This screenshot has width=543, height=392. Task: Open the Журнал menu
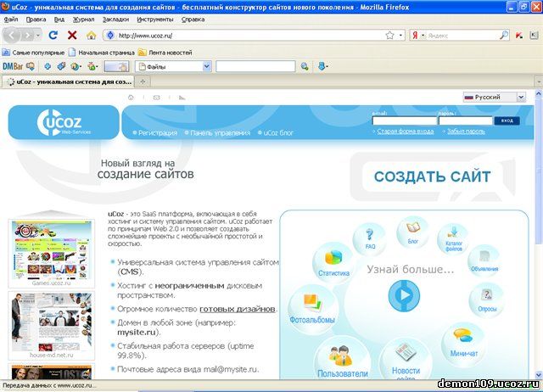(83, 20)
